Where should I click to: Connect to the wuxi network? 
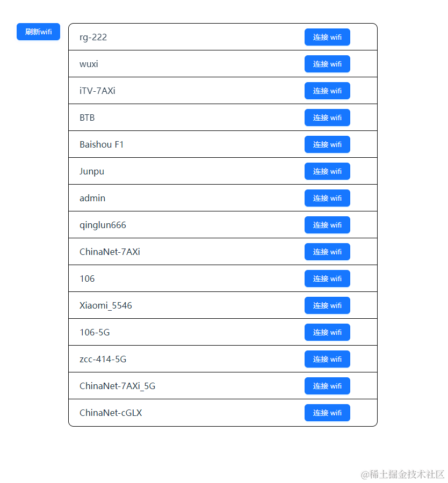pos(327,64)
